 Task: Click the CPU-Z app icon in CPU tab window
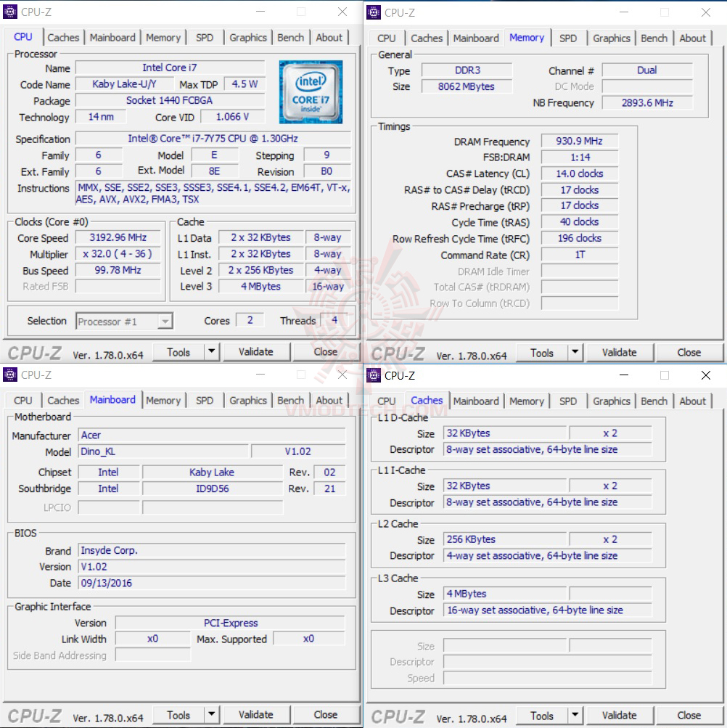click(x=10, y=12)
